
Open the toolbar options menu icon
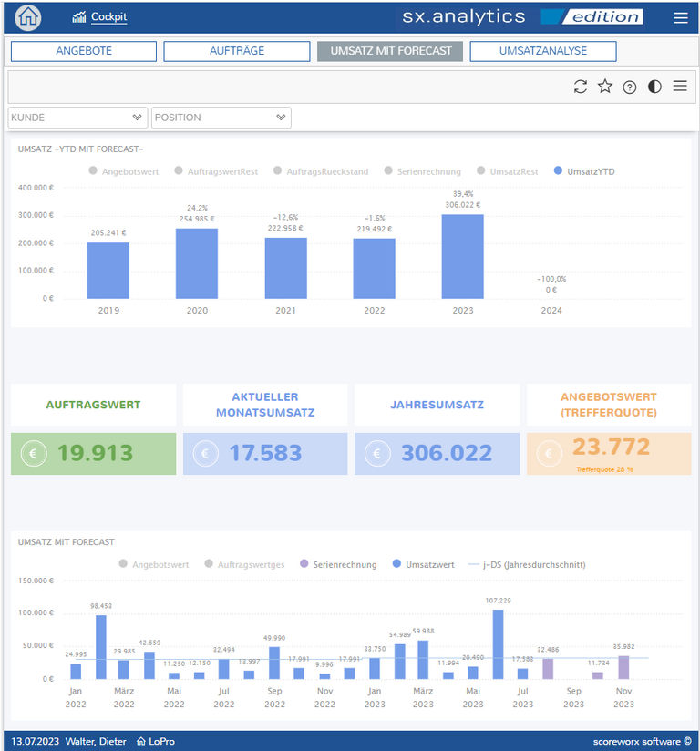(x=680, y=87)
